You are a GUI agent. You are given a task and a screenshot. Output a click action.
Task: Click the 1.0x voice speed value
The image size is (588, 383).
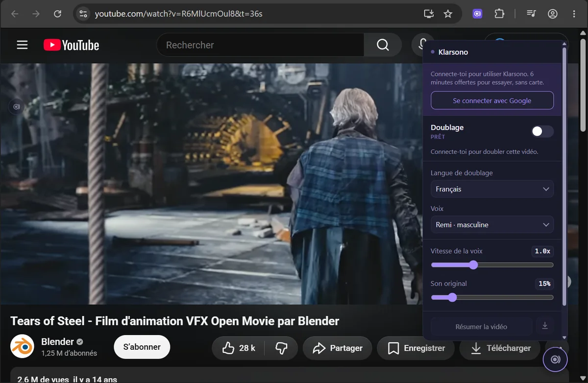542,251
